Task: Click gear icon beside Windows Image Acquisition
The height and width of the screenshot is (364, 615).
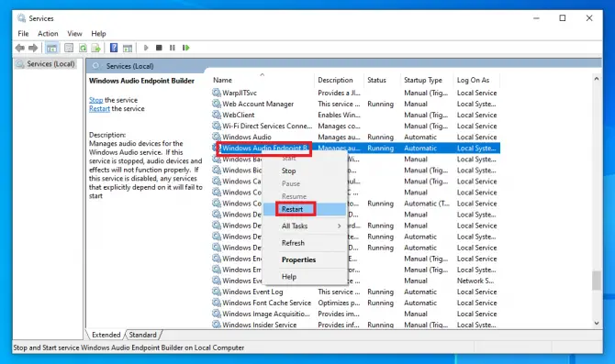Action: (x=216, y=314)
